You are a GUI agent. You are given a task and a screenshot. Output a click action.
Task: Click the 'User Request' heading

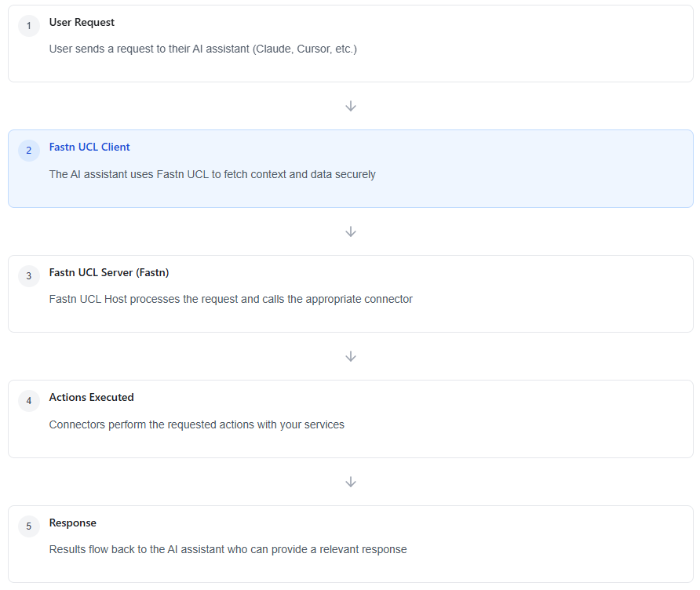coord(82,22)
